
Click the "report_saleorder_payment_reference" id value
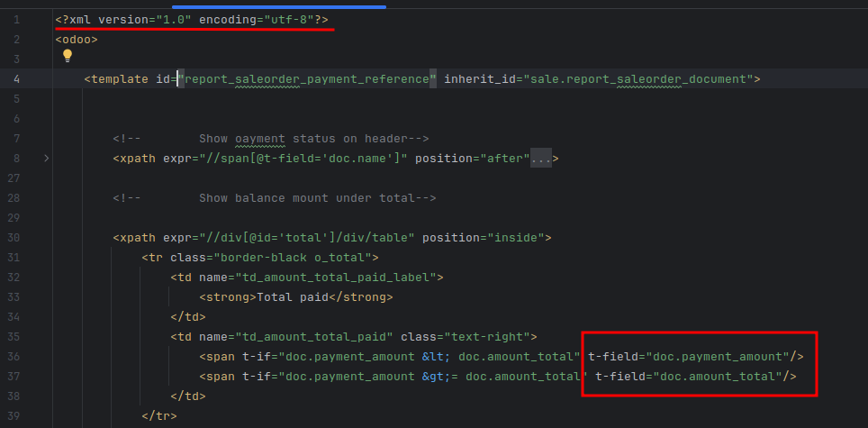point(307,79)
